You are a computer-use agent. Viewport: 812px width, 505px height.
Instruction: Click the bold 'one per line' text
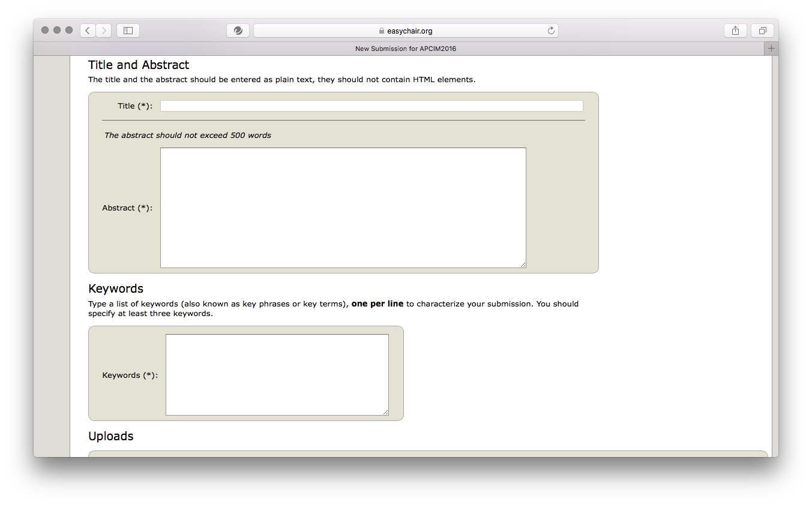tap(377, 303)
